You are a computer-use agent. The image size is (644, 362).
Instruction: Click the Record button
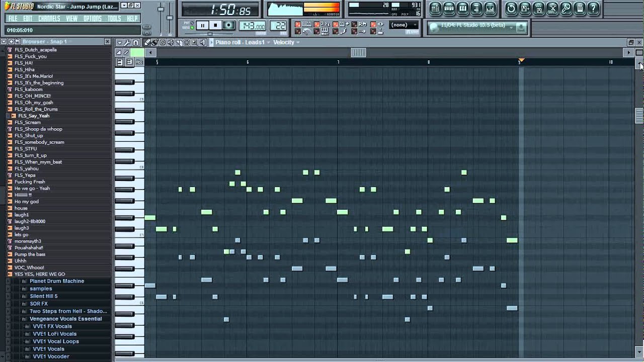click(x=228, y=26)
